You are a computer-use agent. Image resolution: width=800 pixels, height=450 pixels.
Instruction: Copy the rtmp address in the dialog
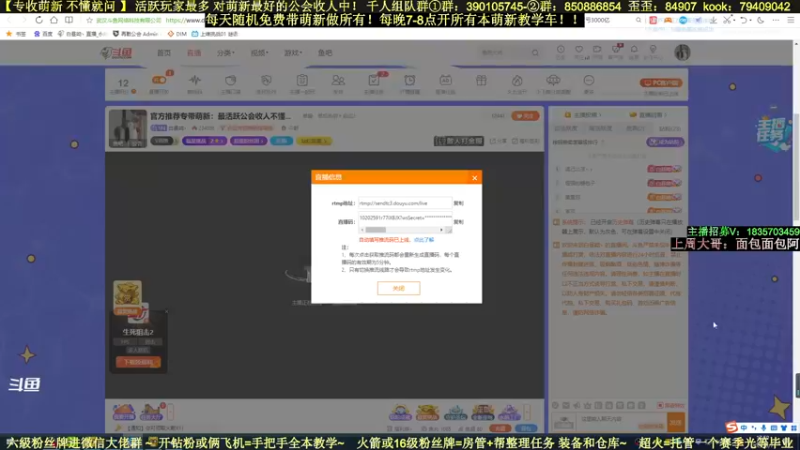[x=459, y=203]
